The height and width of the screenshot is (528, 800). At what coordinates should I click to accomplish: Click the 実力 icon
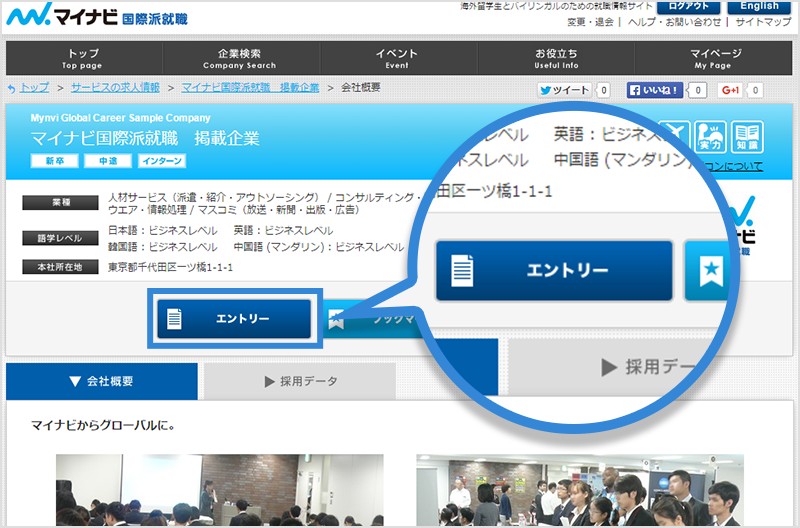coord(710,137)
